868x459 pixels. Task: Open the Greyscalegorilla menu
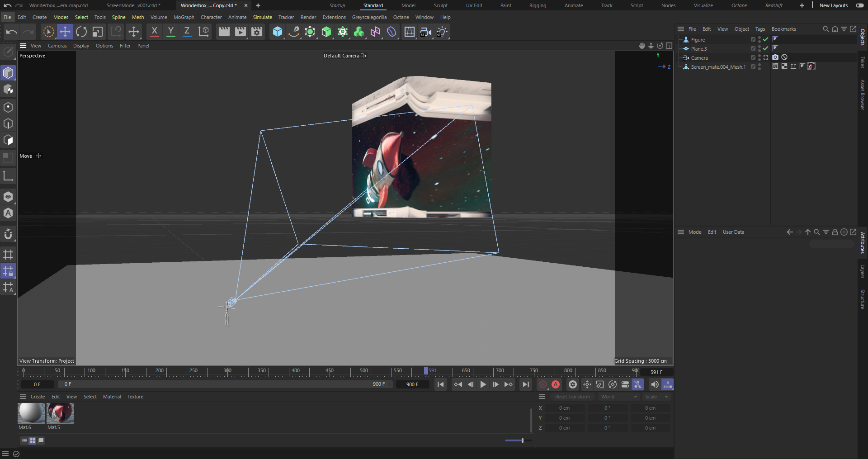pos(369,17)
